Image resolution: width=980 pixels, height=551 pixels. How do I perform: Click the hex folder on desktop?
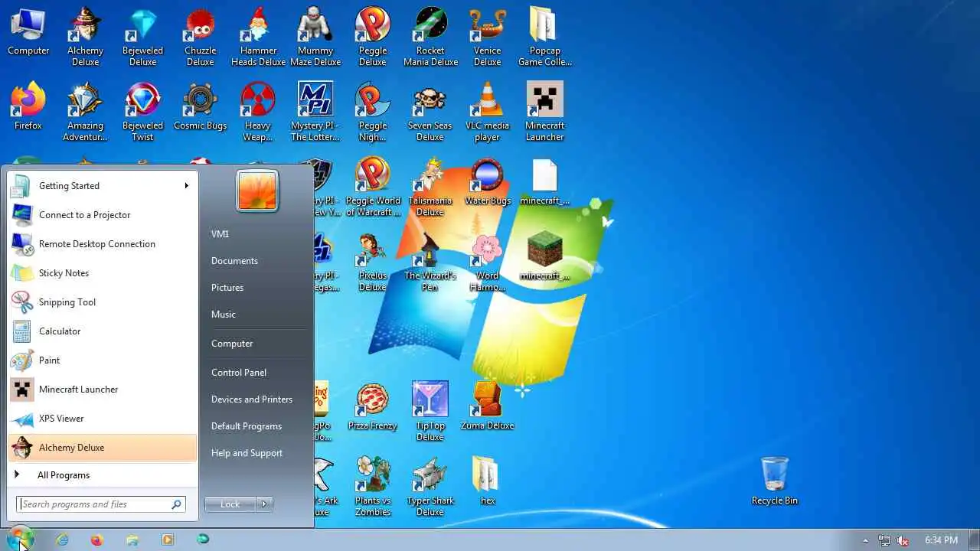coord(487,481)
